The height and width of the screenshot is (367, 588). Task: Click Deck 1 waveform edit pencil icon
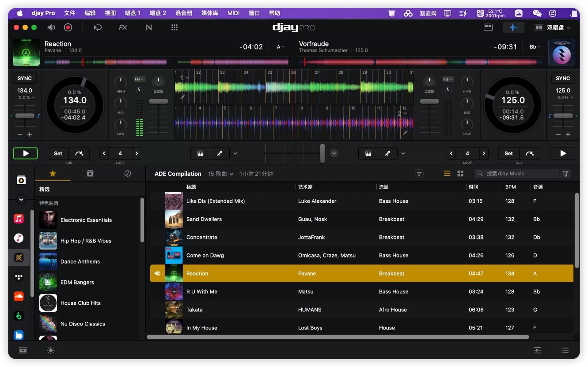(182, 97)
